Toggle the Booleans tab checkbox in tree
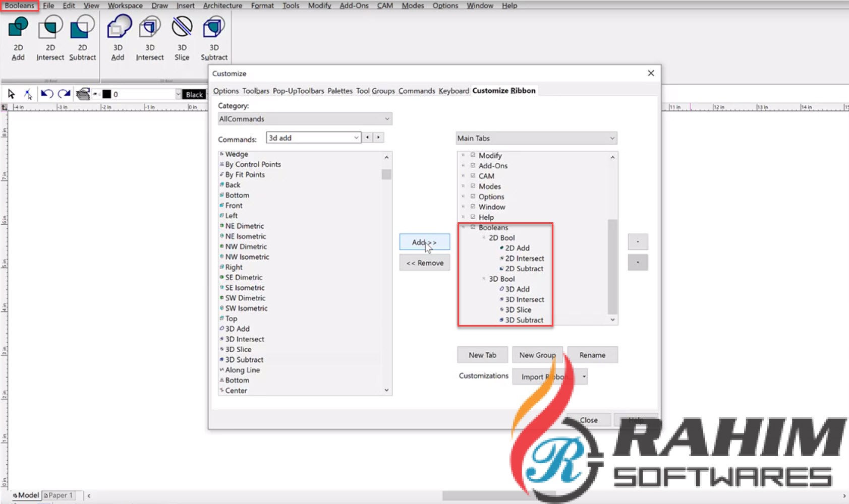849x504 pixels. [x=473, y=227]
